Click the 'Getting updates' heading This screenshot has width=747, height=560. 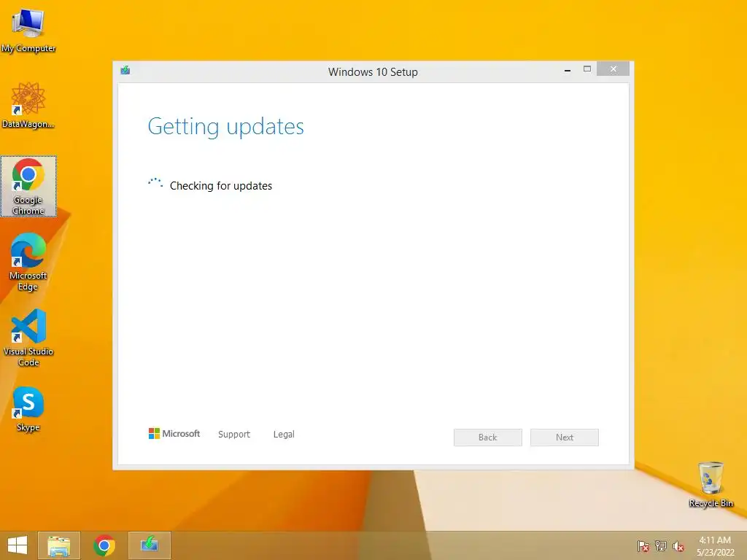(x=226, y=127)
